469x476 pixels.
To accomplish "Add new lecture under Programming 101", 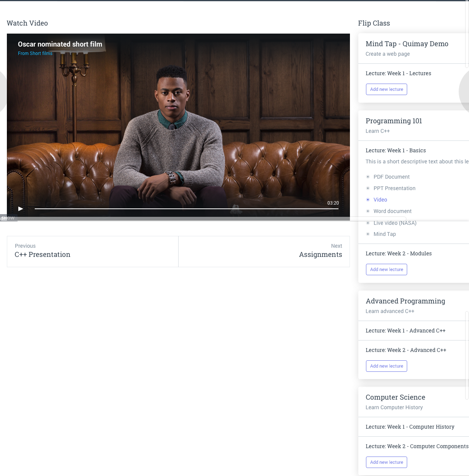I will pyautogui.click(x=386, y=269).
